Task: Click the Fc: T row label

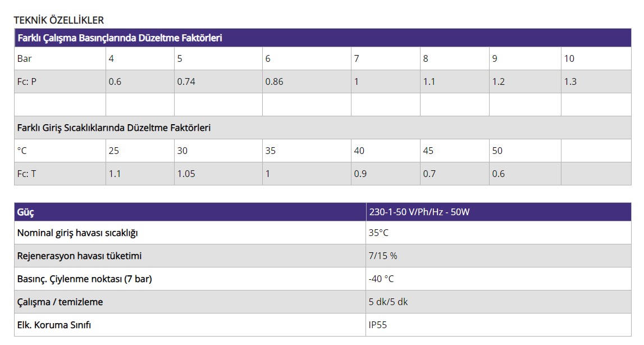Action: [x=27, y=174]
